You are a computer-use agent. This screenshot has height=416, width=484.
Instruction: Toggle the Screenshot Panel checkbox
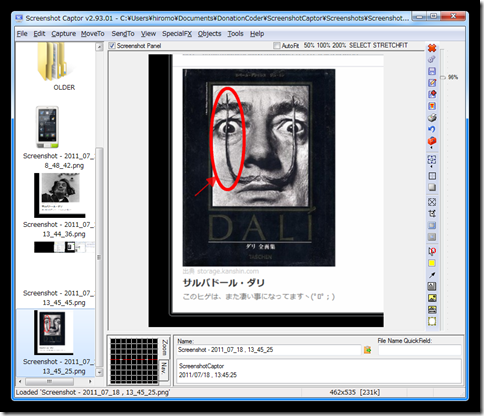click(112, 46)
